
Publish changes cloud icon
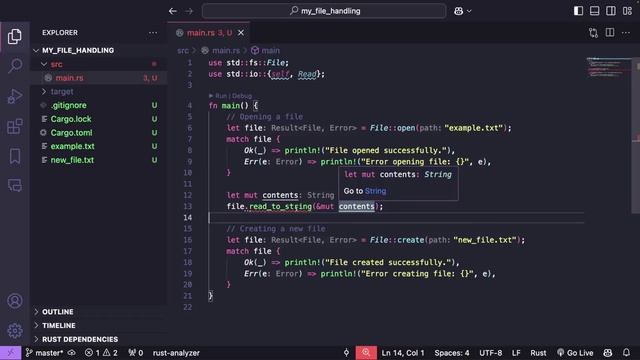pyautogui.click(x=72, y=353)
